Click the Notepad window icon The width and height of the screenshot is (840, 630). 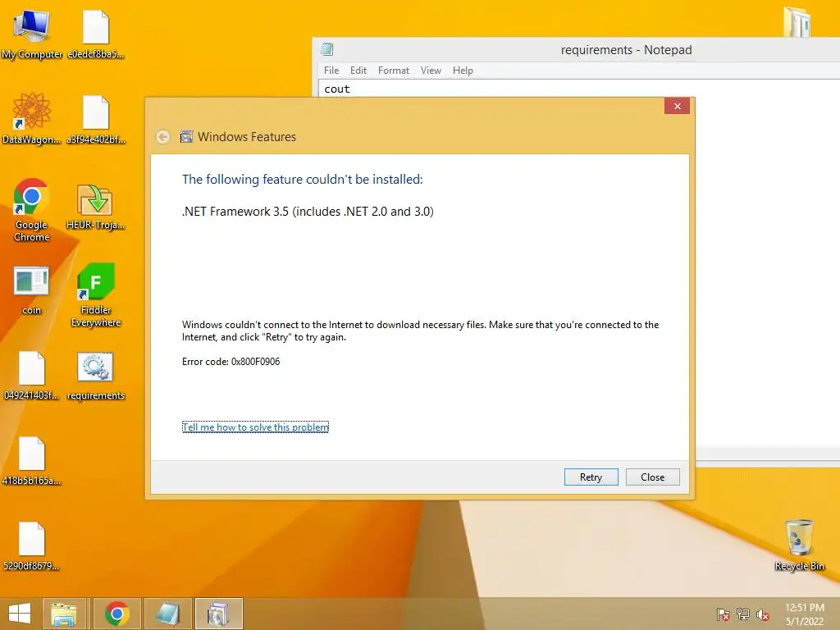tap(326, 50)
